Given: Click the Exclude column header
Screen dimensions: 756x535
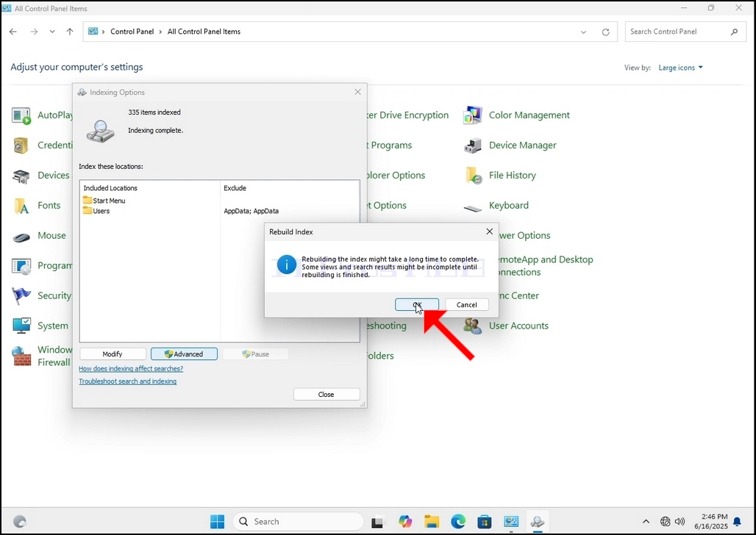Looking at the screenshot, I should 235,188.
